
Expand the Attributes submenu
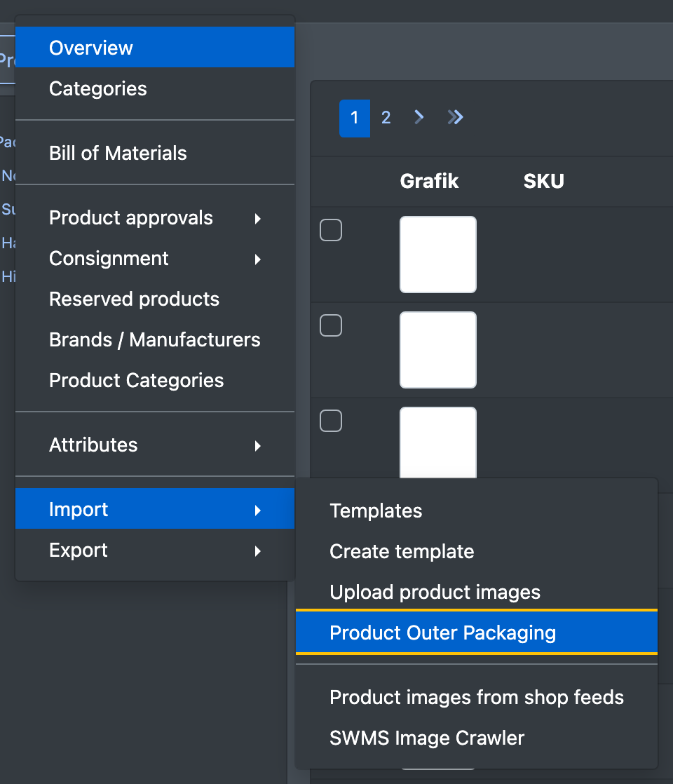click(155, 445)
